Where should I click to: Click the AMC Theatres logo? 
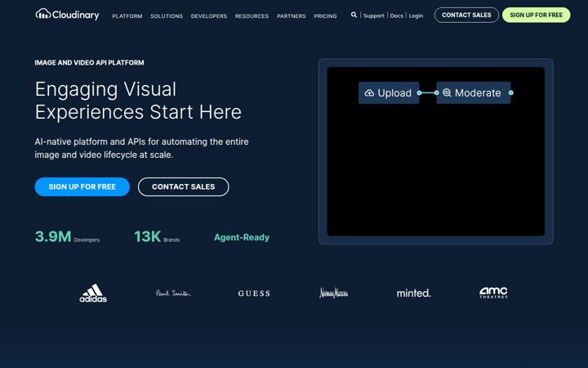tap(493, 293)
